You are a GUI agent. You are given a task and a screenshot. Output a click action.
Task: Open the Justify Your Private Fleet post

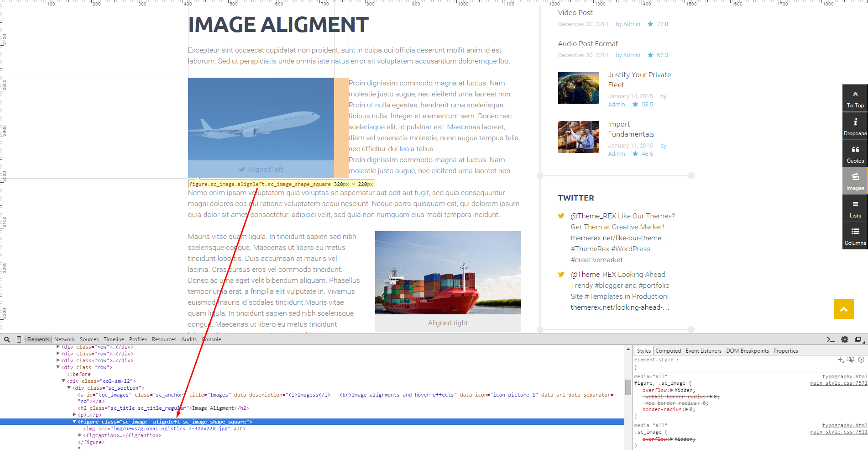639,79
